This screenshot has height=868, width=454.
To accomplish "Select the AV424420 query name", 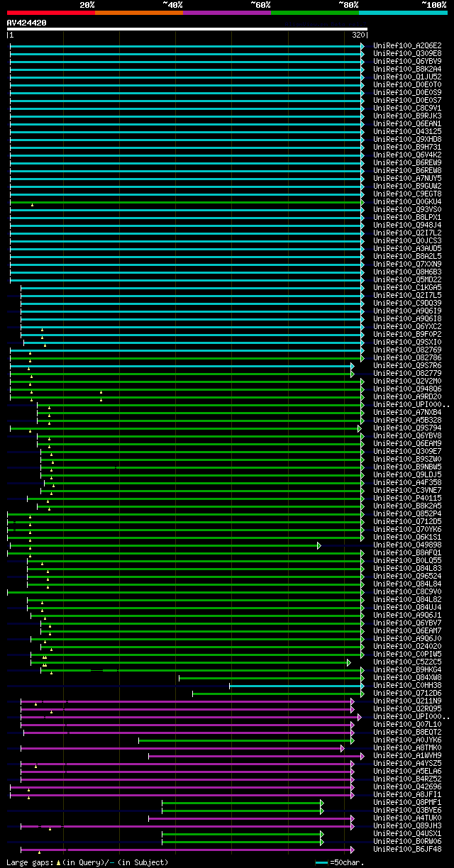I will [27, 23].
